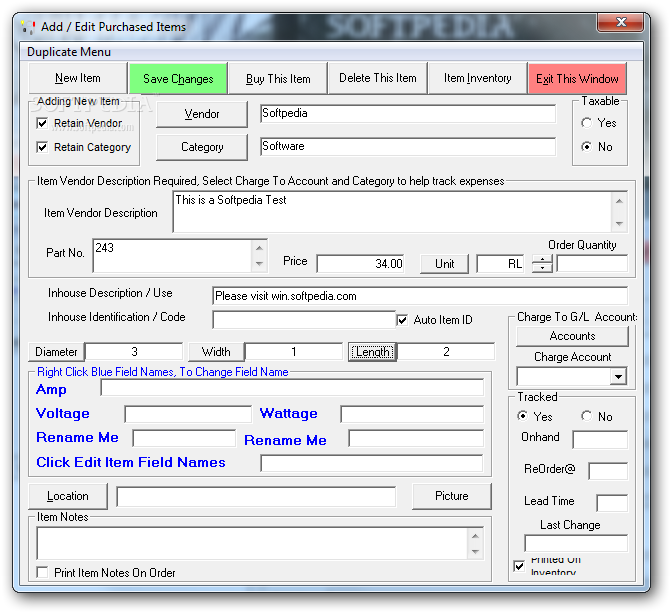This screenshot has width=671, height=613.
Task: Click the Onhand input field
Action: coord(600,440)
